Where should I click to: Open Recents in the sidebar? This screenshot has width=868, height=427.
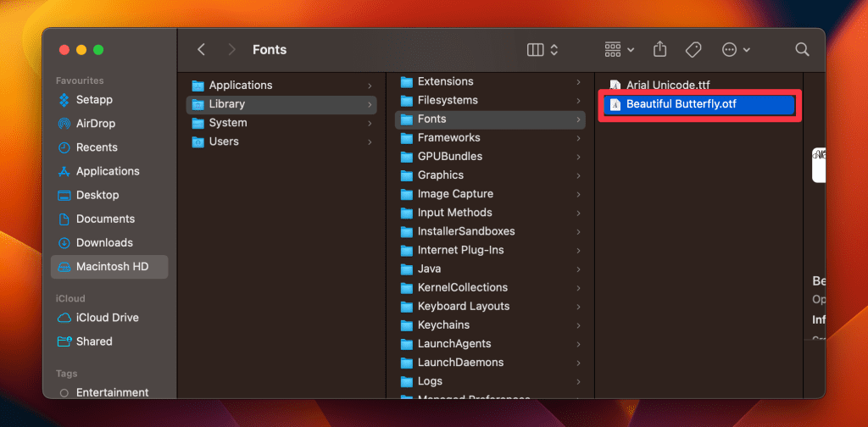point(97,147)
